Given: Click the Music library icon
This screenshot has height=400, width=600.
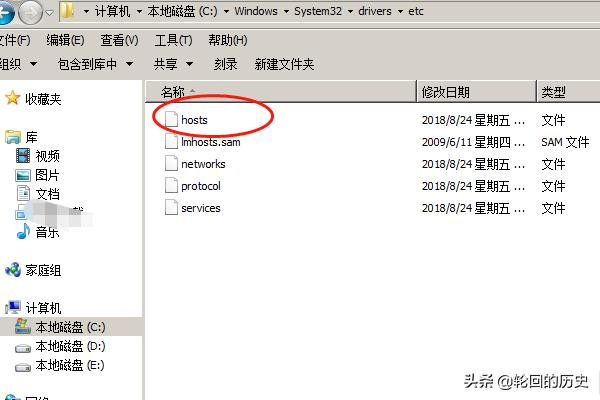Looking at the screenshot, I should pos(23,231).
